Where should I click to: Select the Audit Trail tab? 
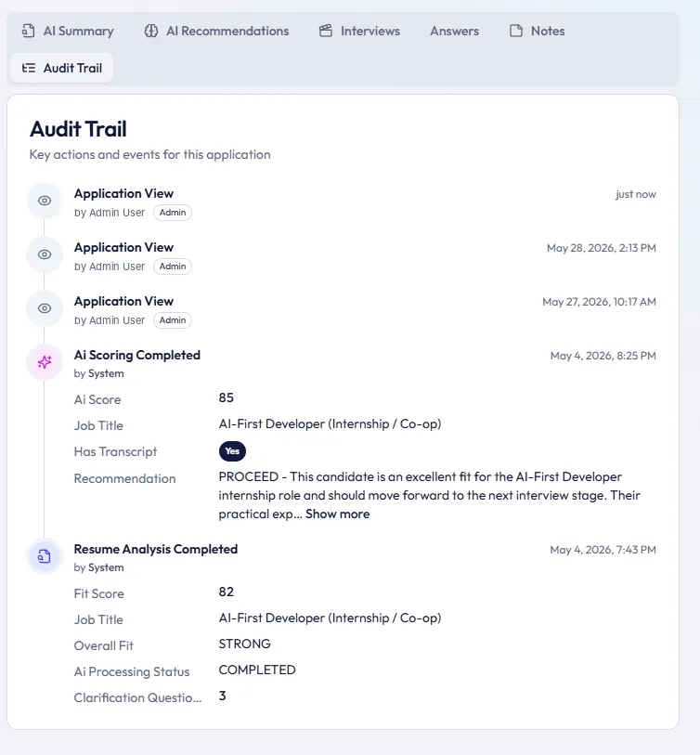[x=62, y=68]
